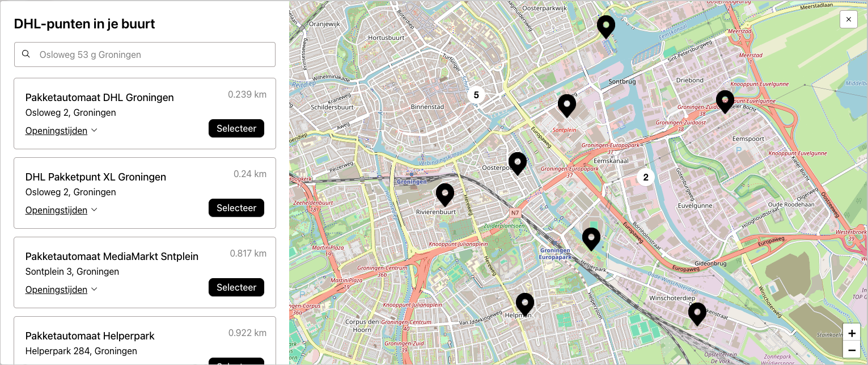
Task: Expand cluster of 5 points in Binnenstad
Action: [x=476, y=95]
